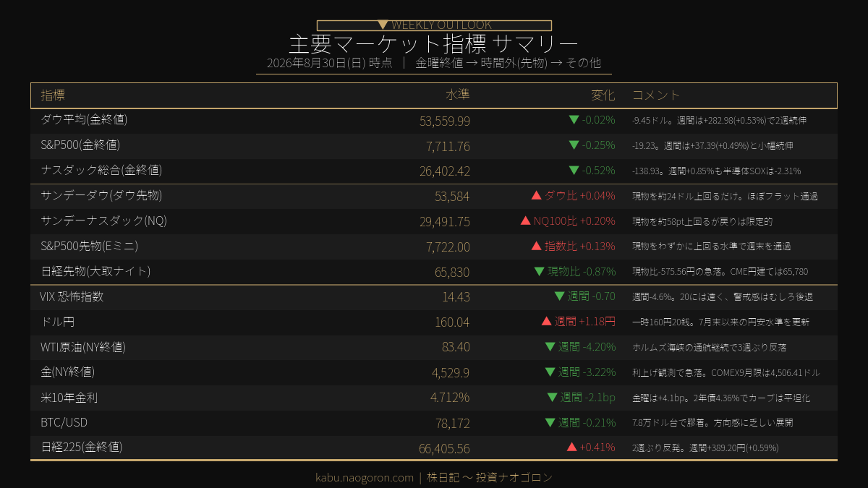Click the red up arrow in 日経225 row
The width and height of the screenshot is (868, 488).
pyautogui.click(x=572, y=447)
